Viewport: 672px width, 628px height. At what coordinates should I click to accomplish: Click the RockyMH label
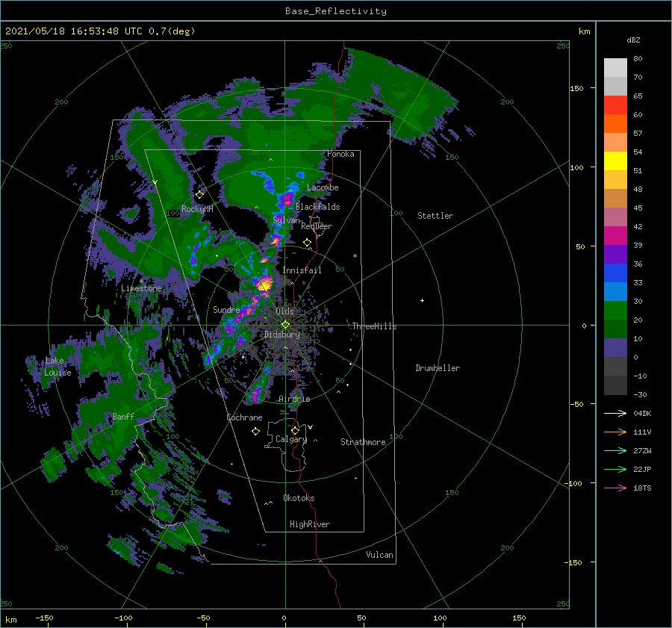[x=197, y=209]
